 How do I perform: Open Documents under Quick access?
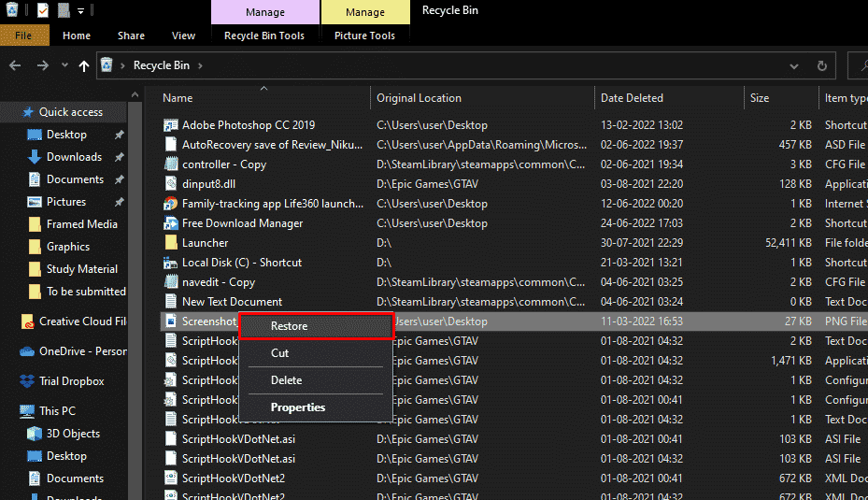(x=75, y=179)
